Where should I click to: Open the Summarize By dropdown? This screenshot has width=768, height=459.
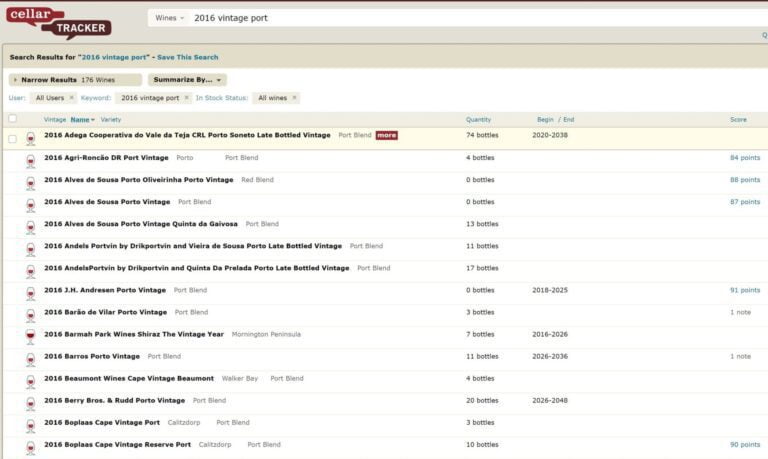click(x=187, y=80)
